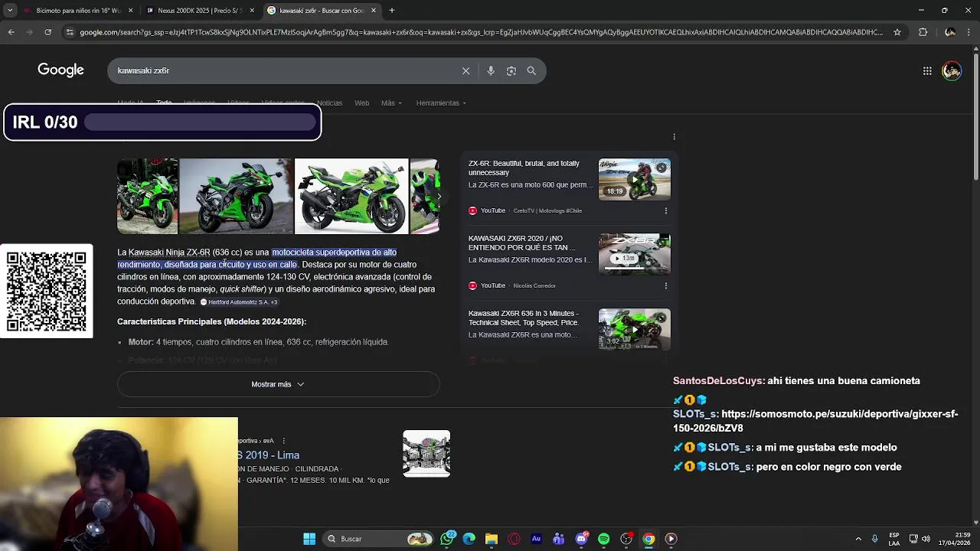The image size is (980, 551).
Task: Close the Bicimoto para niños tab
Action: (x=130, y=11)
